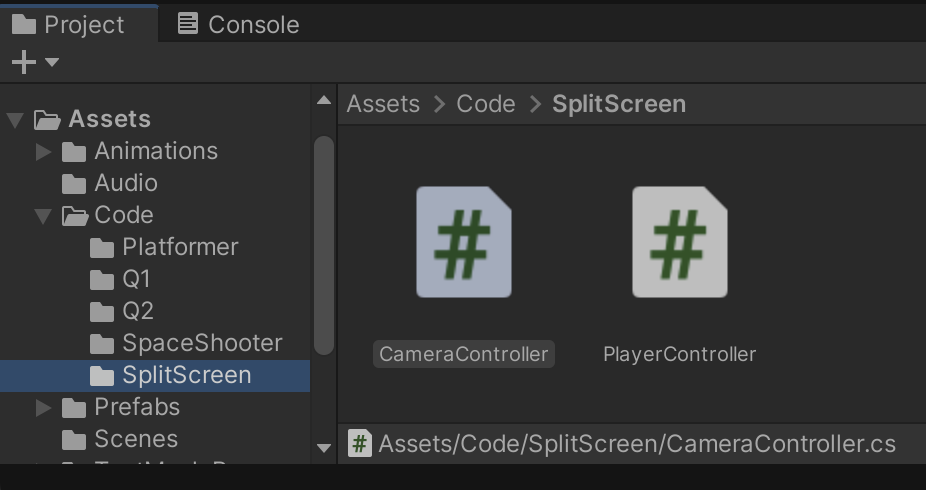Open the plus create asset dropdown

(34, 62)
